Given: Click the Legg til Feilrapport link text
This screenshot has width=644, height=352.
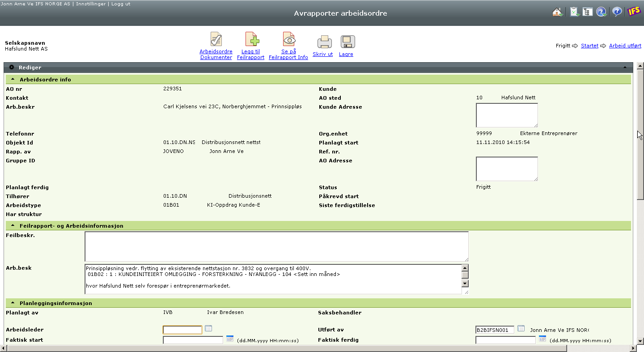Looking at the screenshot, I should coord(250,55).
